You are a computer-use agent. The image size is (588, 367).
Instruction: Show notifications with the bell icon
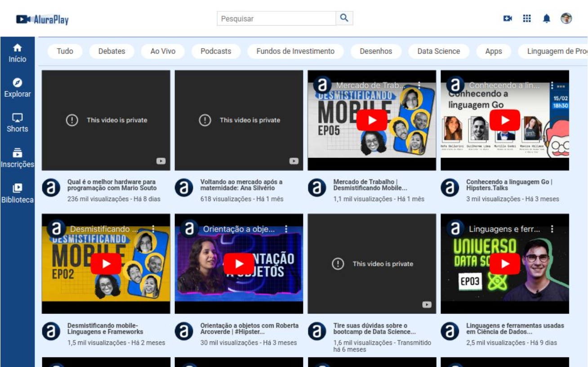pyautogui.click(x=546, y=18)
